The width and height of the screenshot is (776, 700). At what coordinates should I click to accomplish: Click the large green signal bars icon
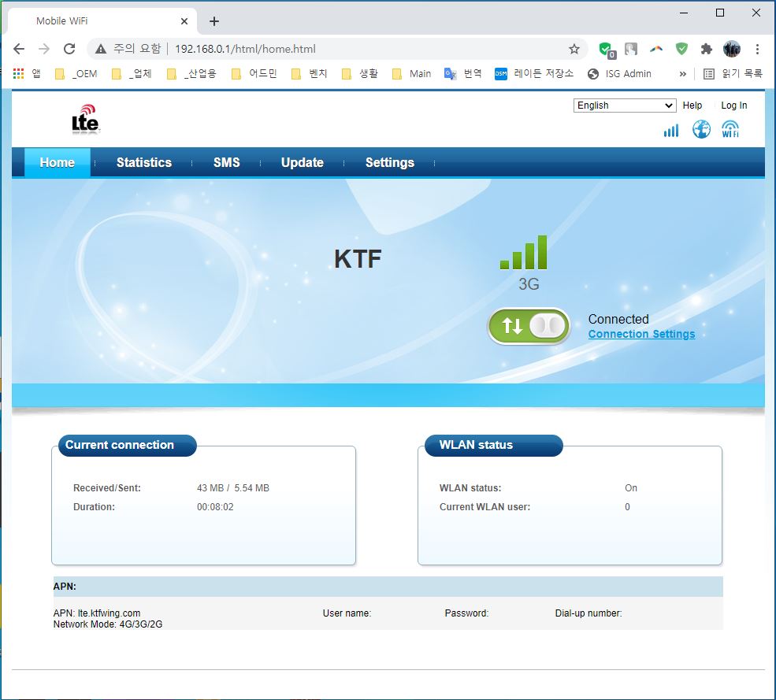point(524,252)
